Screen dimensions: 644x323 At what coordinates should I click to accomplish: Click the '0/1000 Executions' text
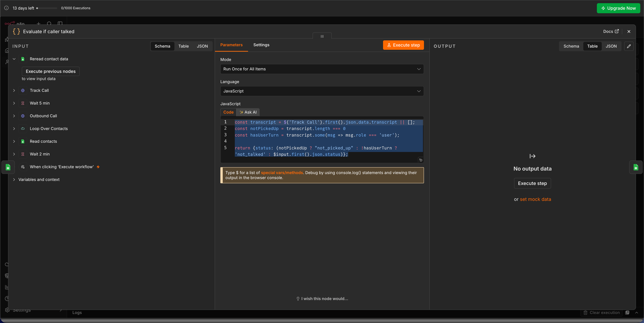pyautogui.click(x=76, y=8)
